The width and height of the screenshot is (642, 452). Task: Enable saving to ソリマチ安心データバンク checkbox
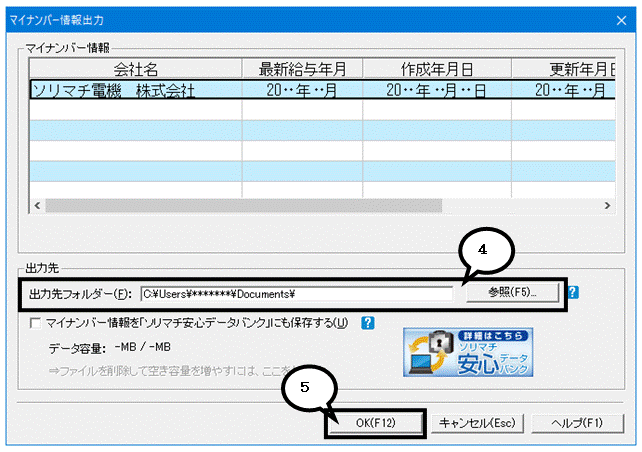[36, 323]
